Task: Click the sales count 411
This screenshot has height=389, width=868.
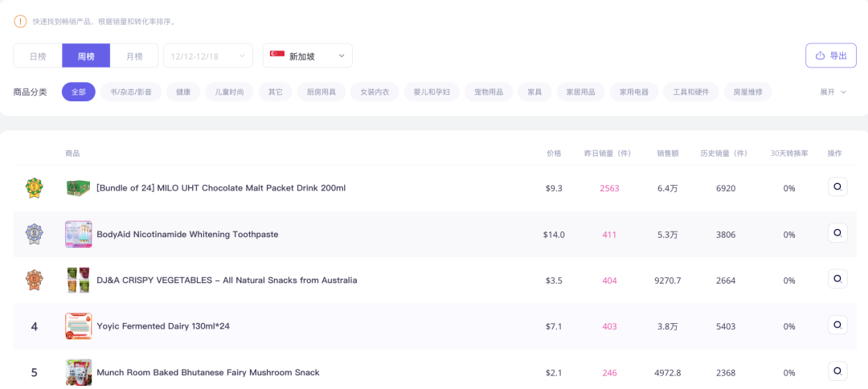Action: pyautogui.click(x=609, y=235)
